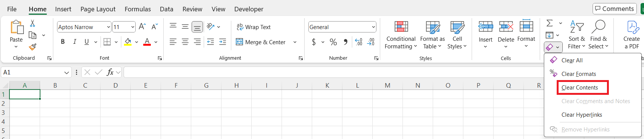Toggle Underline formatting
Viewport: 644px width, 139px height.
[x=87, y=42]
